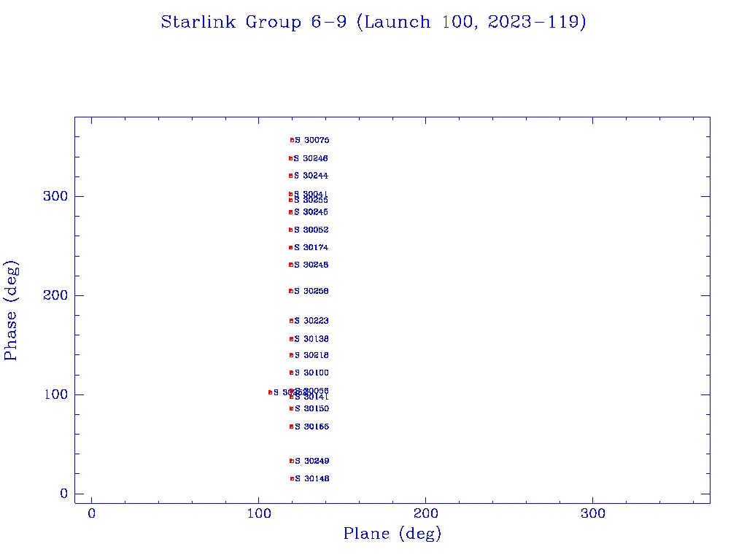Click the satellite label 'S 30148'
The width and height of the screenshot is (747, 560).
(x=312, y=478)
